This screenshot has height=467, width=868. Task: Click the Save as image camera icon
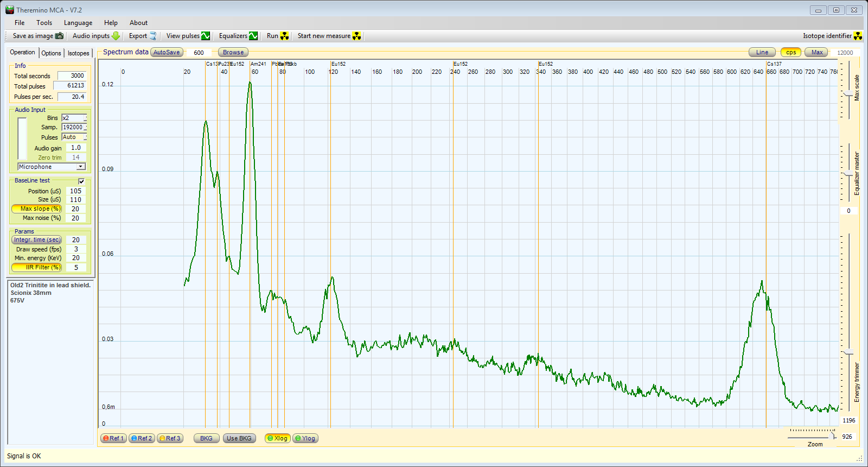point(60,36)
